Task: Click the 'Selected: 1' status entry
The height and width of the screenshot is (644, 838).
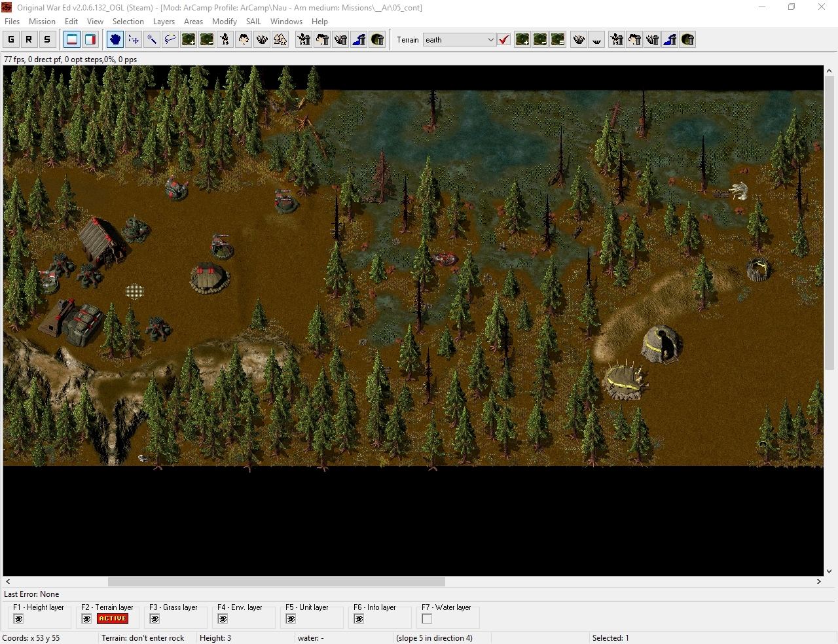Action: [x=610, y=638]
